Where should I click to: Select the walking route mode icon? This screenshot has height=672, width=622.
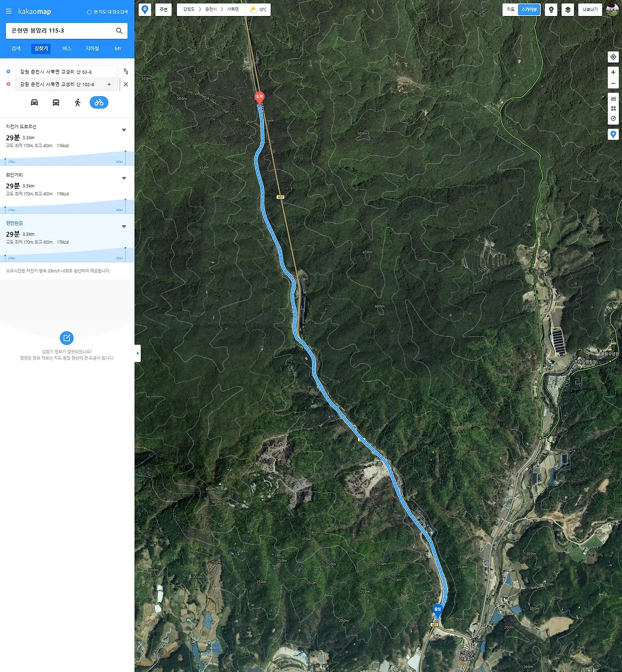[77, 102]
